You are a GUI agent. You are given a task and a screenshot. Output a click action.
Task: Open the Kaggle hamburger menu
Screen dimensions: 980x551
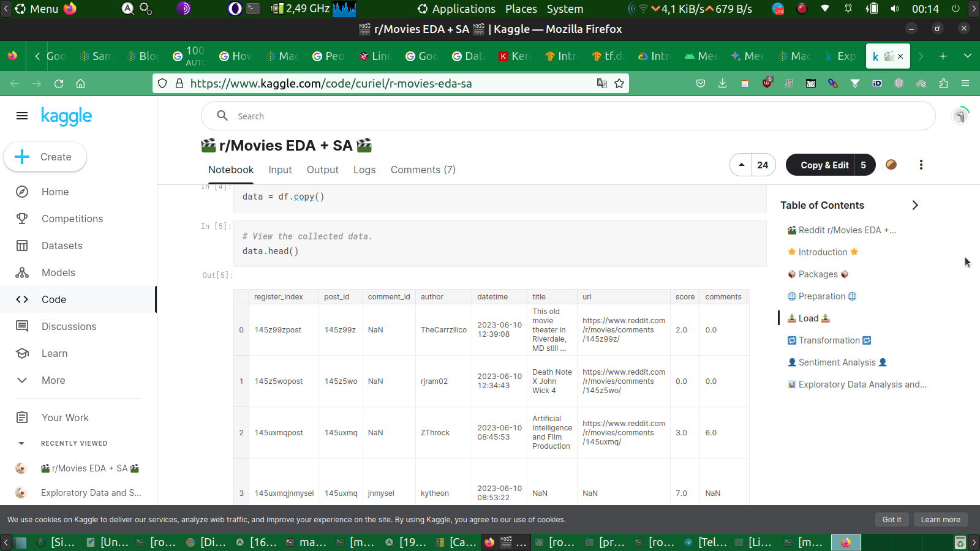click(x=22, y=116)
